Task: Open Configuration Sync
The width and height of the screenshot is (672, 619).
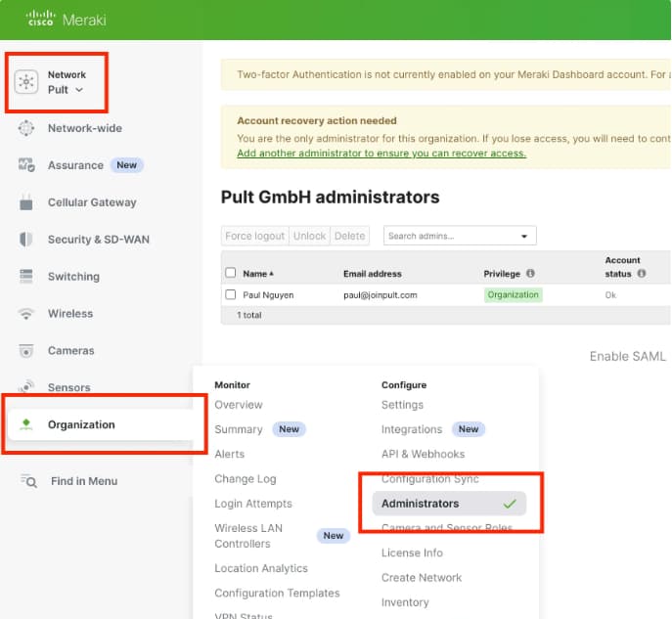Action: click(x=430, y=479)
